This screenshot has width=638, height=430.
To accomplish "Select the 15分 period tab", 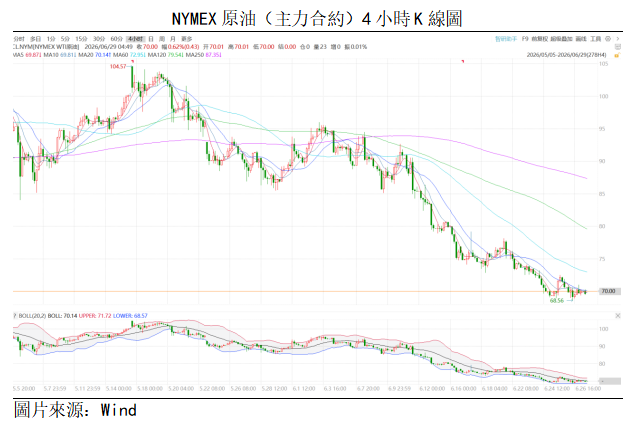I will point(81,39).
